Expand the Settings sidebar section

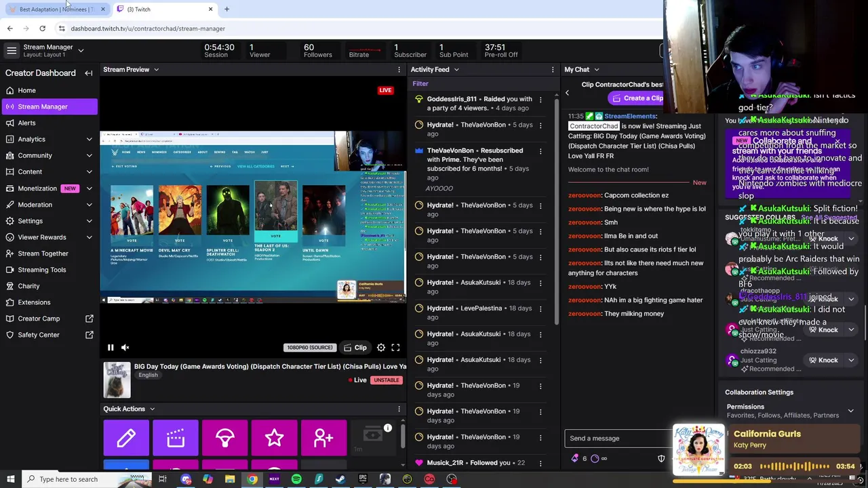(89, 221)
